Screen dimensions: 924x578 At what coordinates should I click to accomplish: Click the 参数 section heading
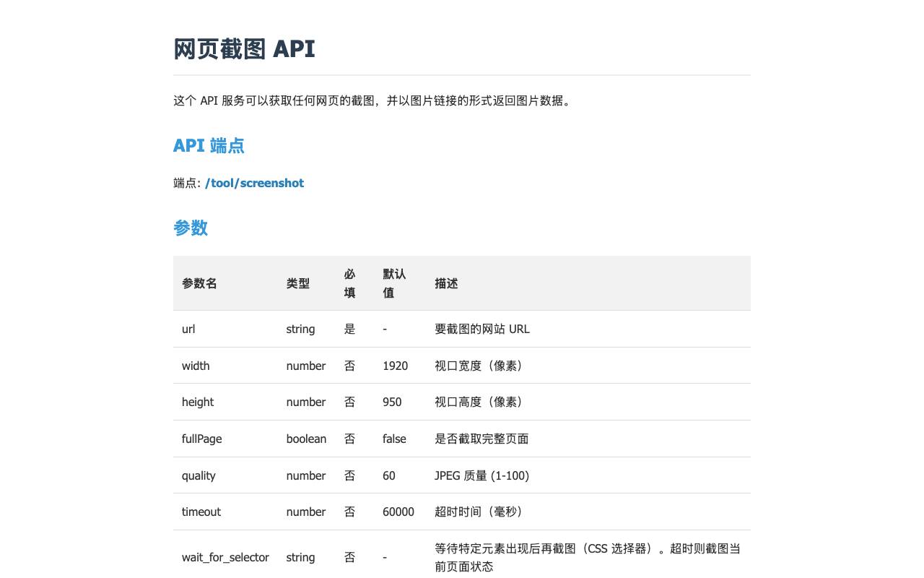click(191, 228)
